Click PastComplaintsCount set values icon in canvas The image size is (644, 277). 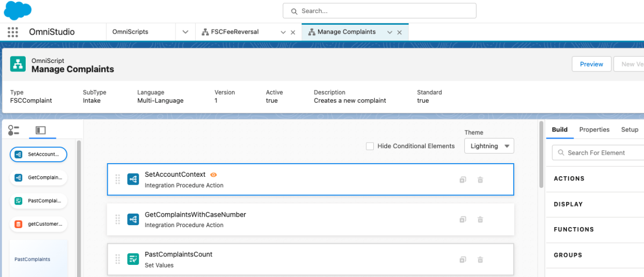[133, 259]
